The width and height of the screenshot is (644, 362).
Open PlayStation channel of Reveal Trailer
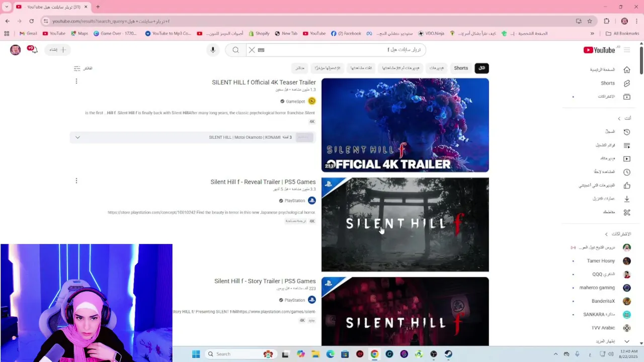coord(295,201)
